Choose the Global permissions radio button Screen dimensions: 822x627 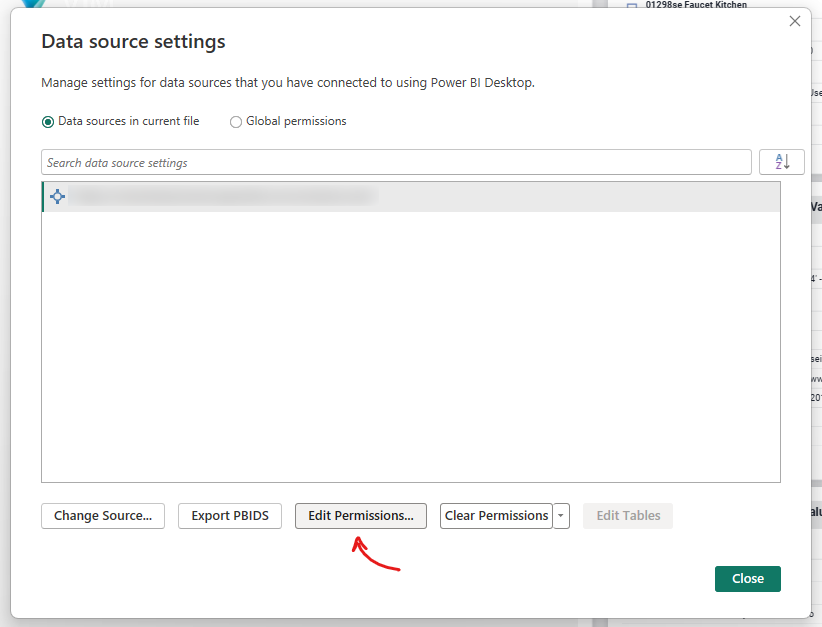click(236, 122)
